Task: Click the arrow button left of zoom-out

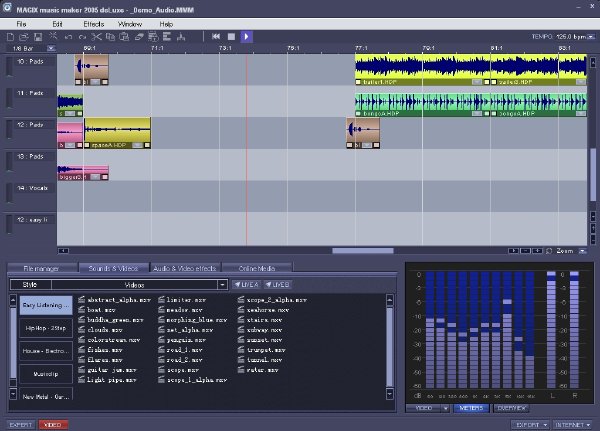Action: 513,251
